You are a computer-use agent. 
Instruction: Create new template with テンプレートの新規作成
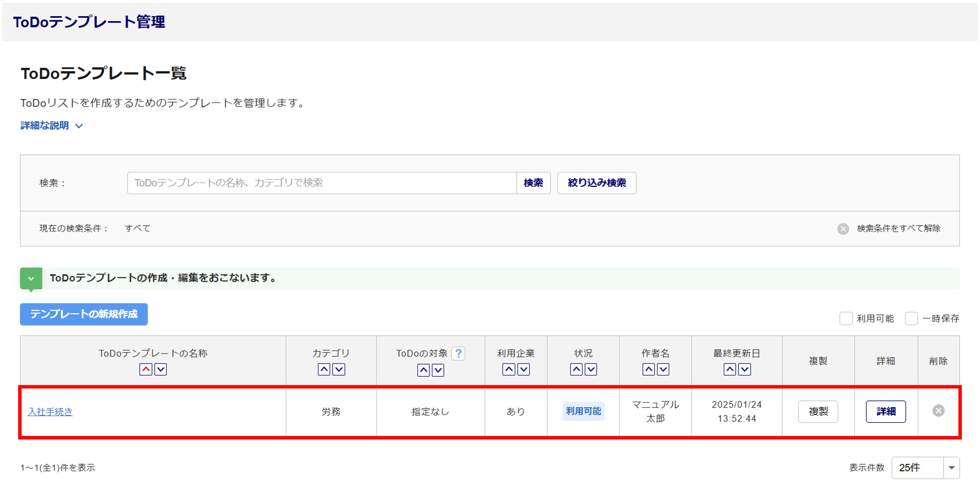click(x=84, y=314)
